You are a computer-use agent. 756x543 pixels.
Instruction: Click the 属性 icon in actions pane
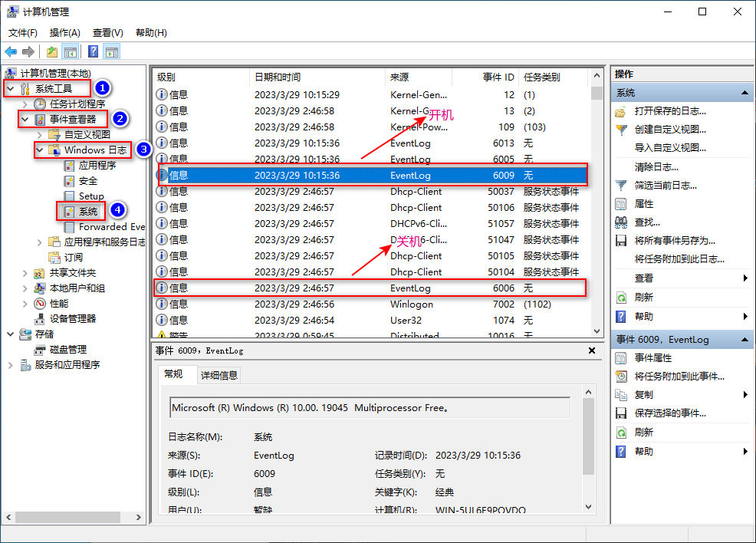[621, 204]
